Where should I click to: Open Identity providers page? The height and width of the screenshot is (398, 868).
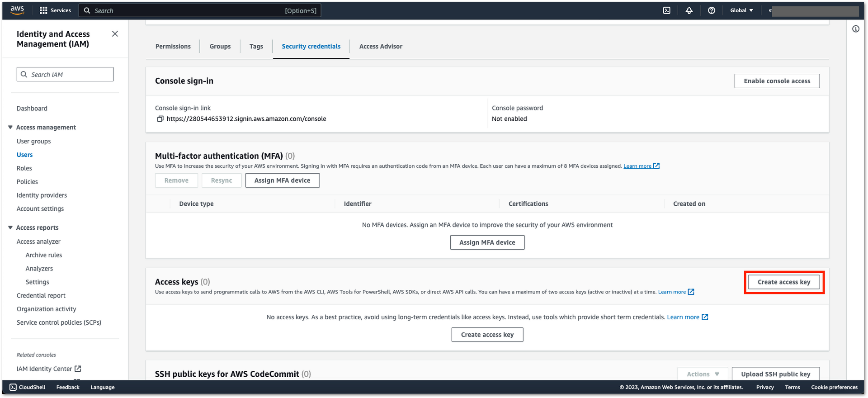pyautogui.click(x=42, y=195)
